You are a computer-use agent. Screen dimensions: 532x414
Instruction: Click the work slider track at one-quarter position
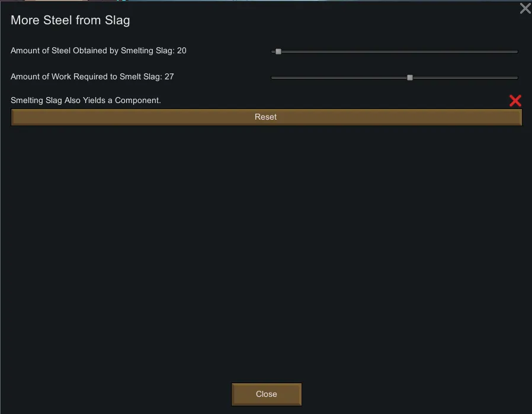[334, 78]
